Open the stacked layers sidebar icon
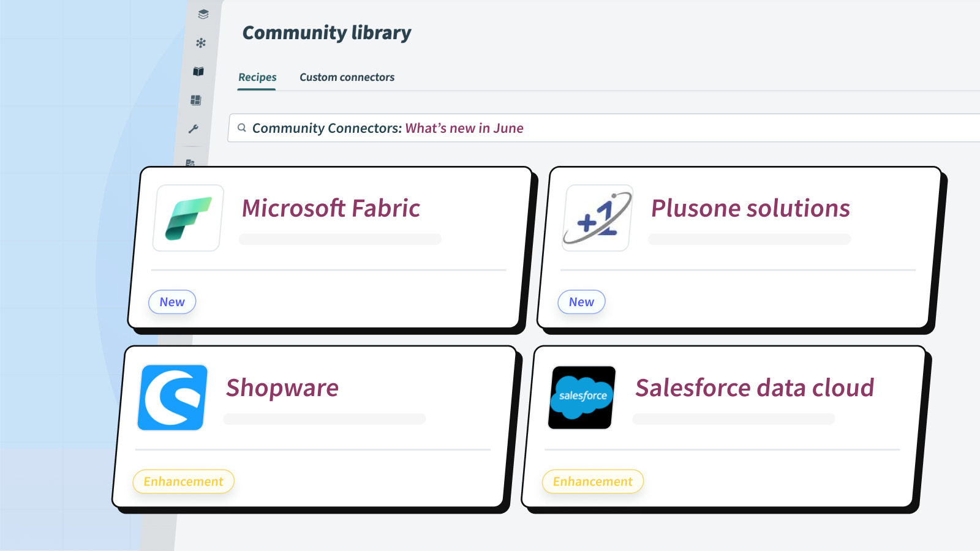The image size is (980, 551). click(203, 14)
